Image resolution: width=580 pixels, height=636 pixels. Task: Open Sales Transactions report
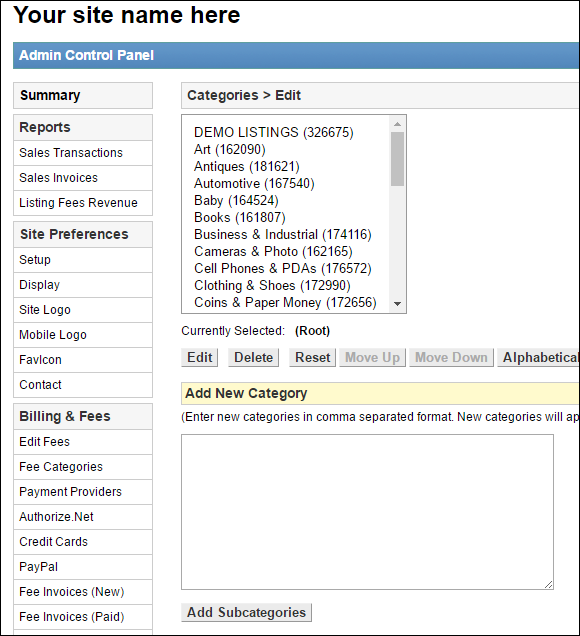(83, 153)
